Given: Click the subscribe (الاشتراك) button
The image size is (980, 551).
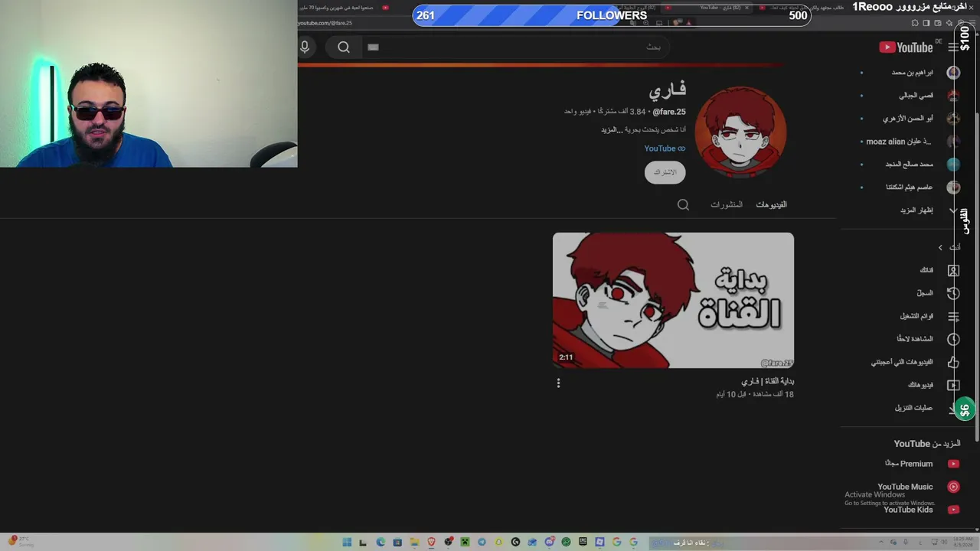Looking at the screenshot, I should (x=665, y=172).
